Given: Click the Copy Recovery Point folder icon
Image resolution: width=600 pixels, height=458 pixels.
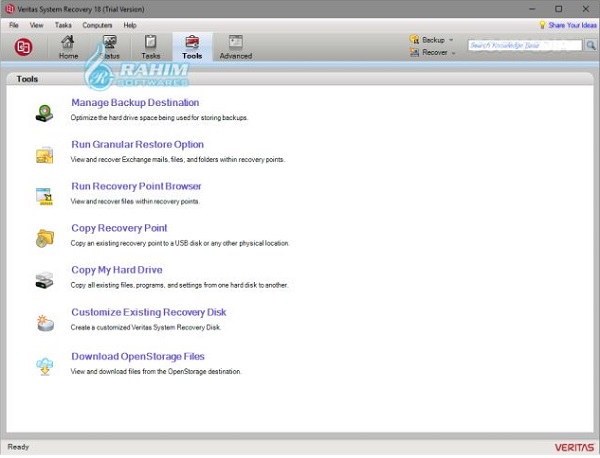Looking at the screenshot, I should coord(45,238).
